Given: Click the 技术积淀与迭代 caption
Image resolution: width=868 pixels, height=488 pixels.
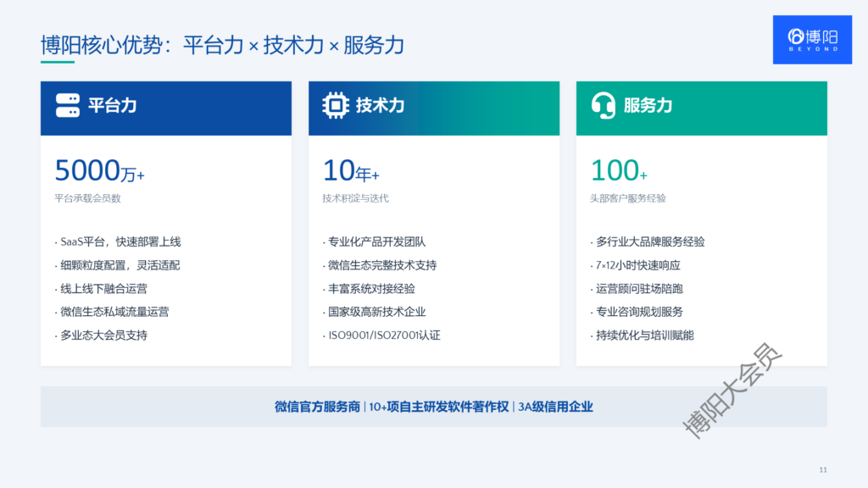Looking at the screenshot, I should 355,198.
